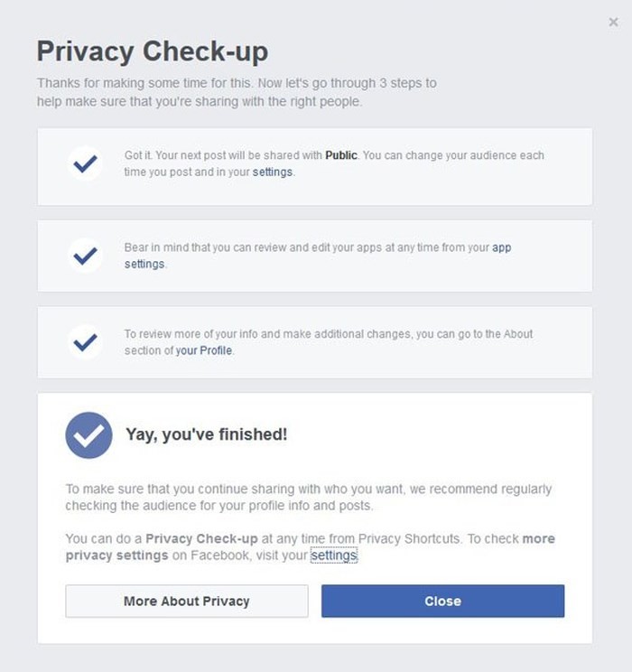Click the checkmark icon beside the apps step
The width and height of the screenshot is (632, 672).
(x=86, y=256)
